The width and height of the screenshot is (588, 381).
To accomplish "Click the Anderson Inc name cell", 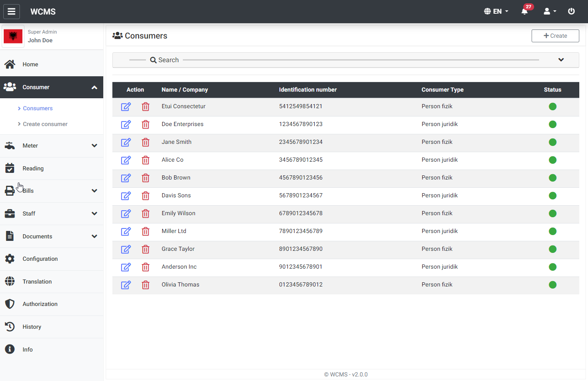I will 179,267.
